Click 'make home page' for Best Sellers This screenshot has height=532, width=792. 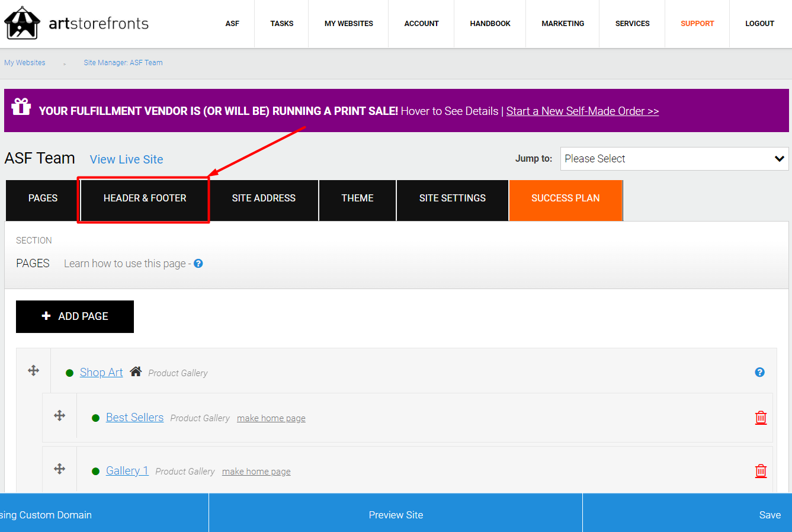[x=271, y=418]
